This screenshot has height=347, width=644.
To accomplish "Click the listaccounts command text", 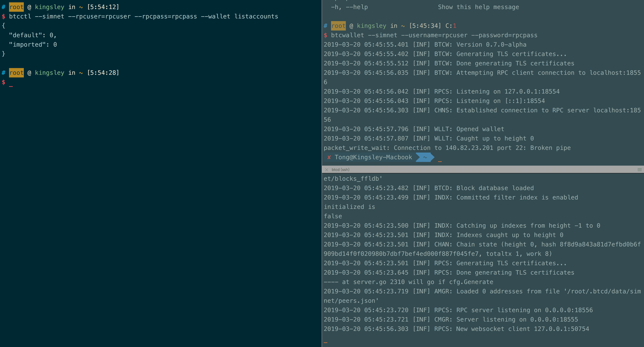I will pyautogui.click(x=256, y=16).
